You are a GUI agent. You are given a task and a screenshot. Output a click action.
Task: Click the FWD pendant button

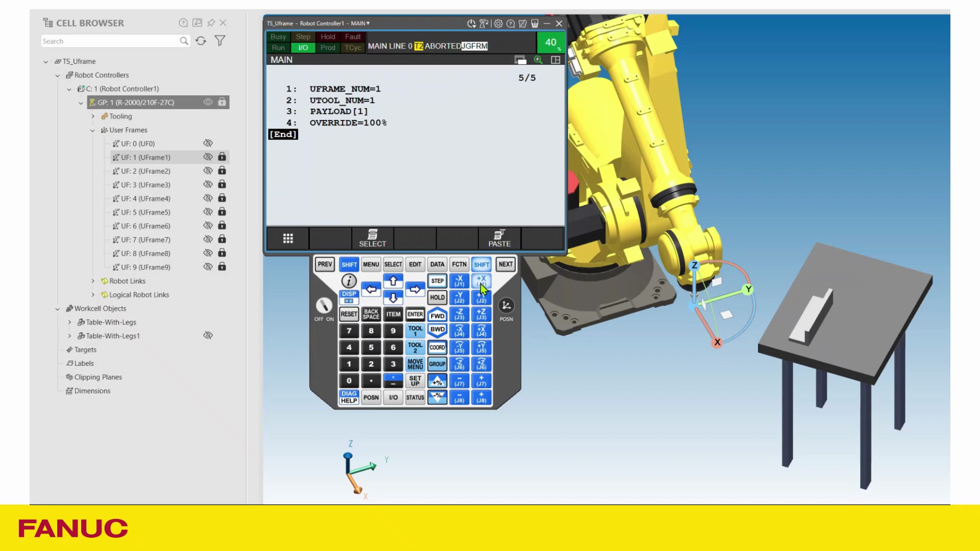pyautogui.click(x=437, y=315)
